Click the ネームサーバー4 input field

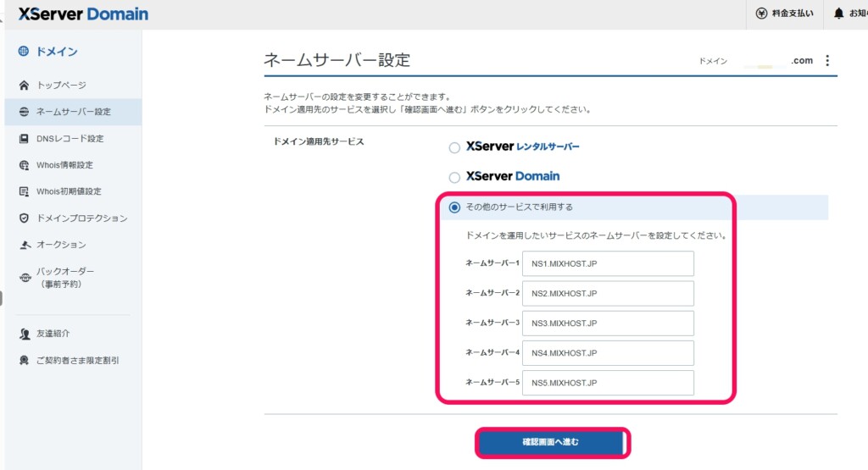608,353
